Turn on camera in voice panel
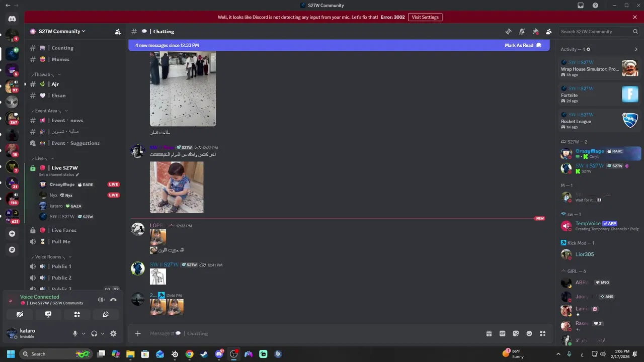 pyautogui.click(x=20, y=314)
